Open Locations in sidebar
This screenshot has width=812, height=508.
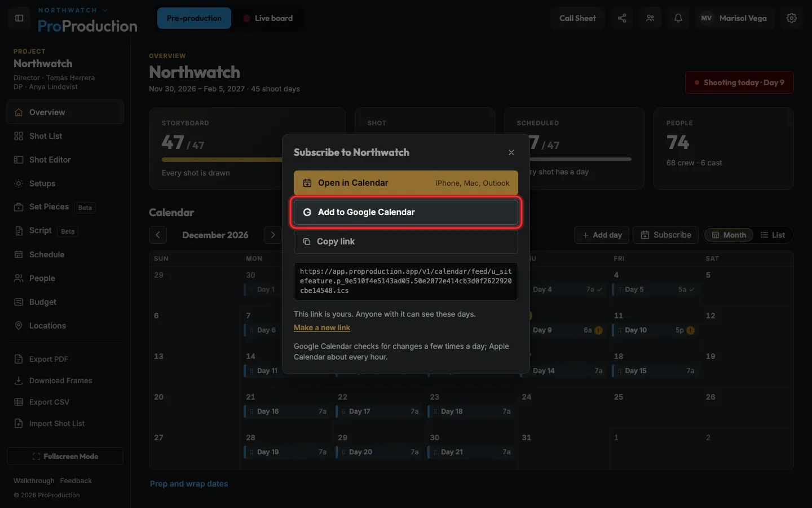pyautogui.click(x=65, y=326)
